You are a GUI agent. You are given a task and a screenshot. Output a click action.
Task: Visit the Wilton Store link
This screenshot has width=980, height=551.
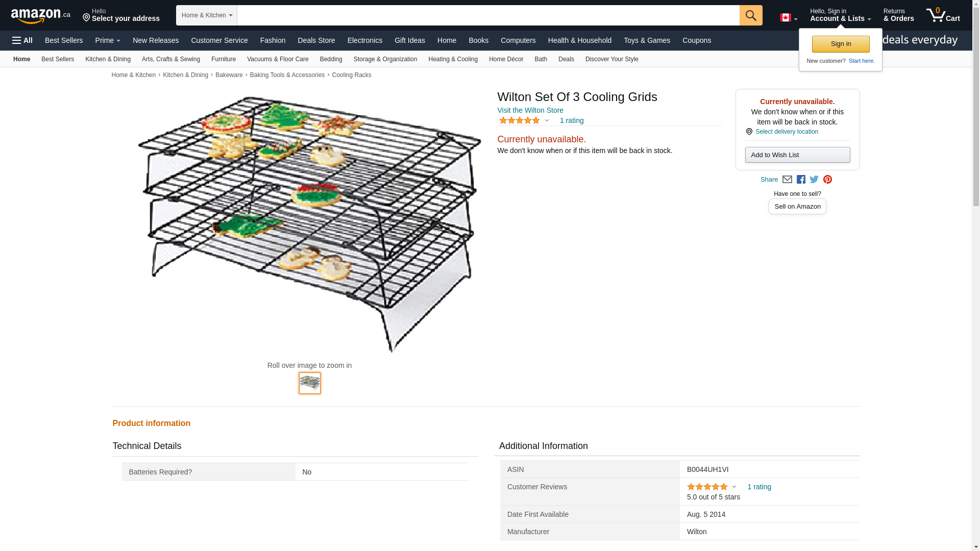(x=530, y=110)
